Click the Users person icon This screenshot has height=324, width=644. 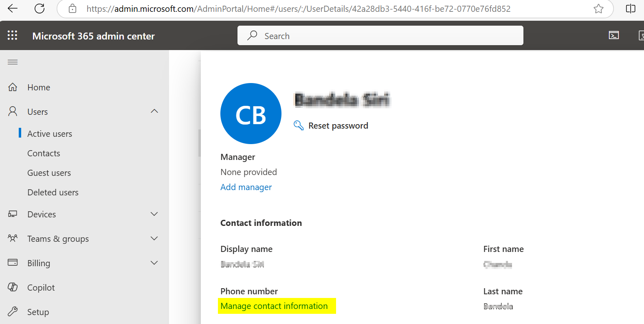[x=13, y=112]
